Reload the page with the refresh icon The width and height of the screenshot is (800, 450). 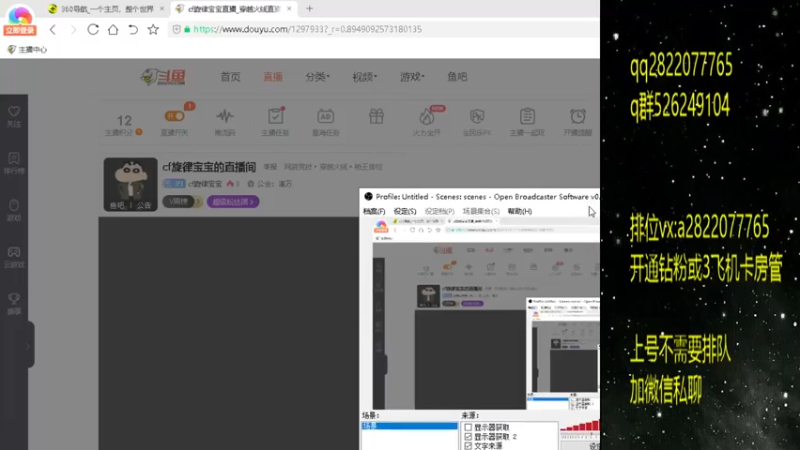[x=93, y=29]
